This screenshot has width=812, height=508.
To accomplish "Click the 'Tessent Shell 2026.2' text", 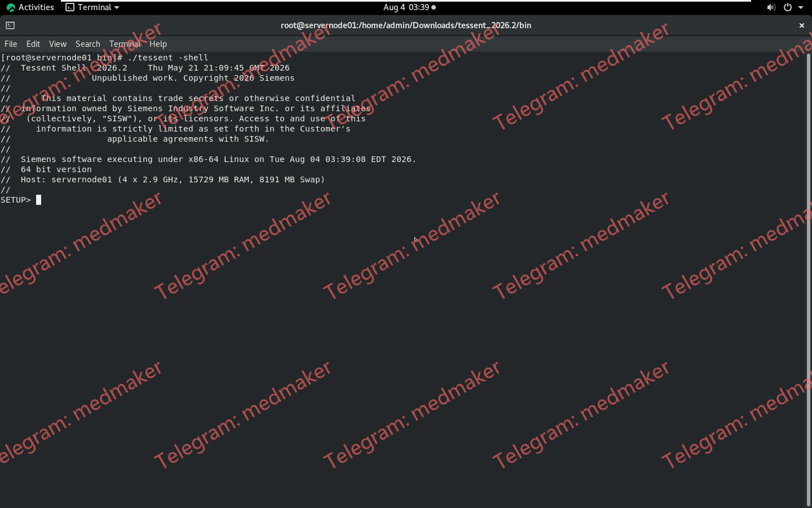I will point(74,68).
